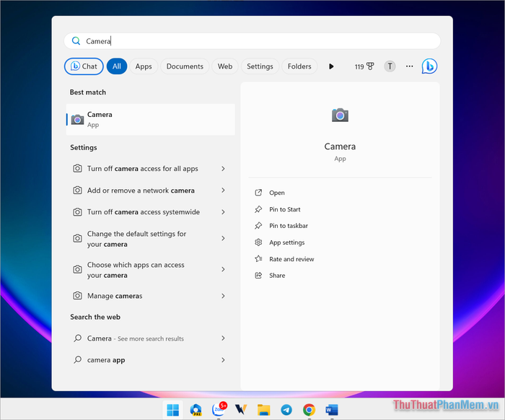Expand chevron for Add or remove a network camera

pyautogui.click(x=223, y=191)
